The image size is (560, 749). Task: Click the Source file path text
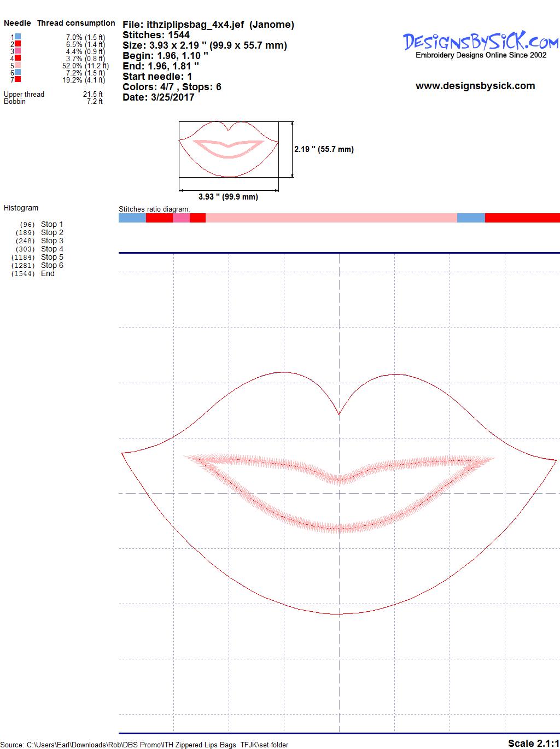[x=145, y=745]
